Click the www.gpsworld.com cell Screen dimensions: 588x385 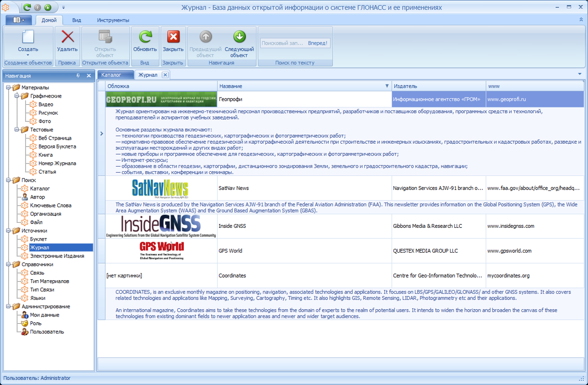(x=534, y=251)
